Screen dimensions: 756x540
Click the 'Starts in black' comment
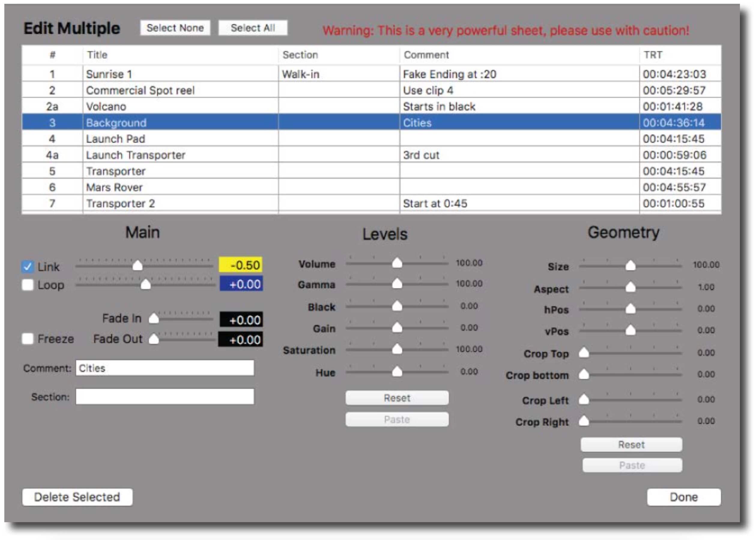(x=439, y=106)
